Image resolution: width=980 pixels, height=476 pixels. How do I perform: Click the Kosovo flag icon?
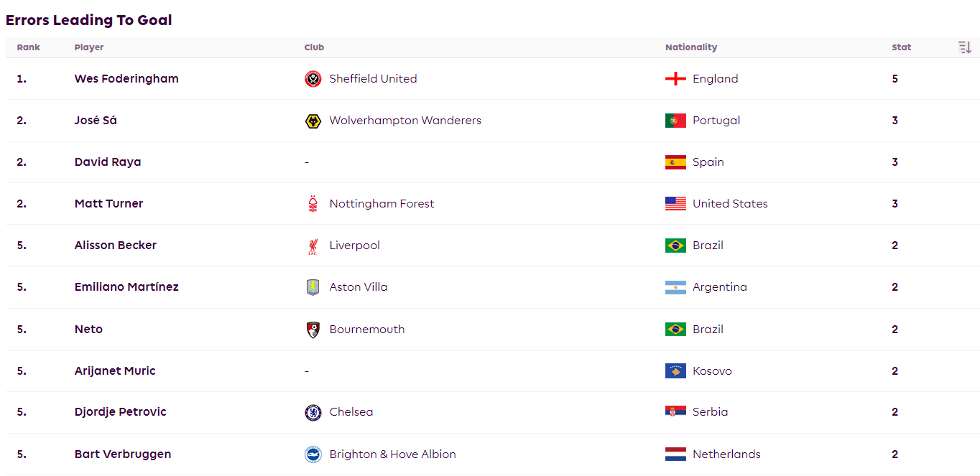[x=675, y=371]
